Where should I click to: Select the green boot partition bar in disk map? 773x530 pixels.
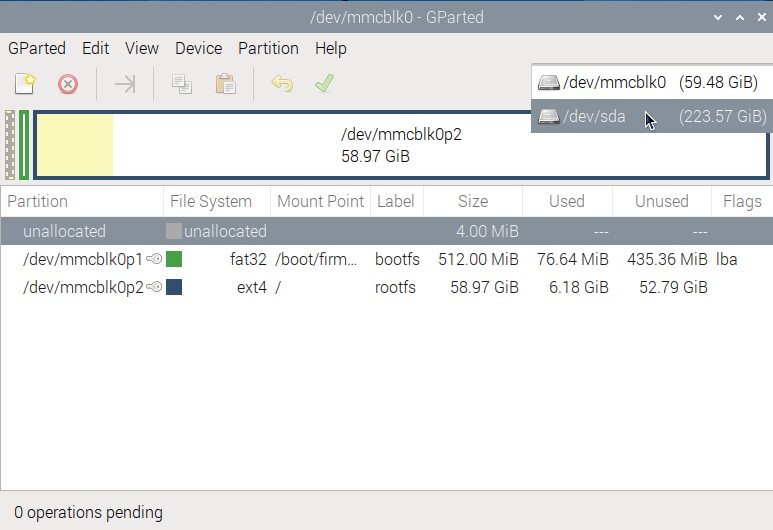(x=24, y=145)
